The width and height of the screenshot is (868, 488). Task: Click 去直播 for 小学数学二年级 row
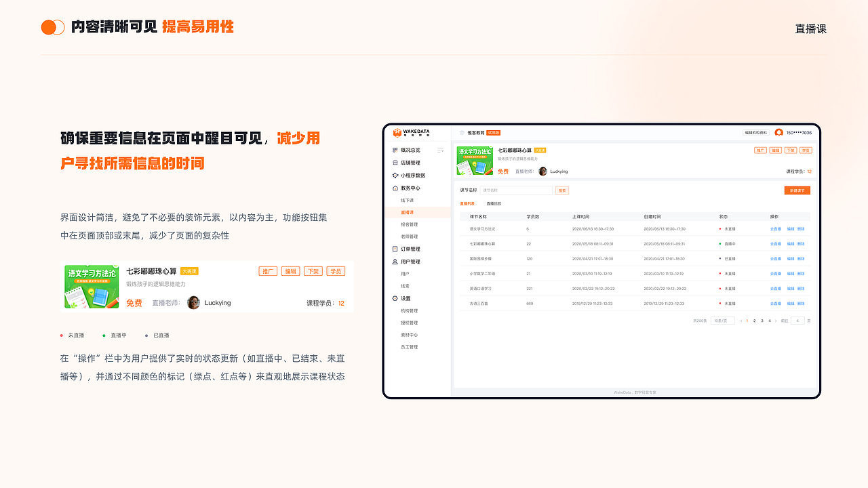776,274
